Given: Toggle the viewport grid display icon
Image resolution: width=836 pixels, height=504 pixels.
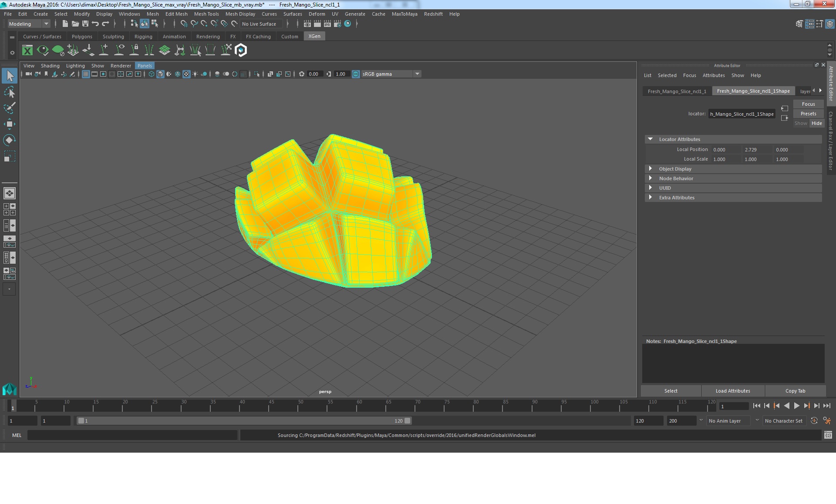Looking at the screenshot, I should tap(86, 74).
